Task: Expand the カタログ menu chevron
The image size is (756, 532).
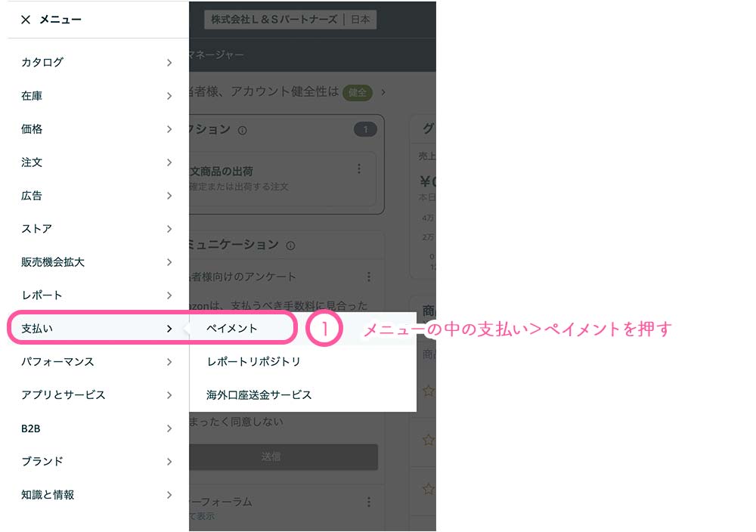Action: point(169,63)
